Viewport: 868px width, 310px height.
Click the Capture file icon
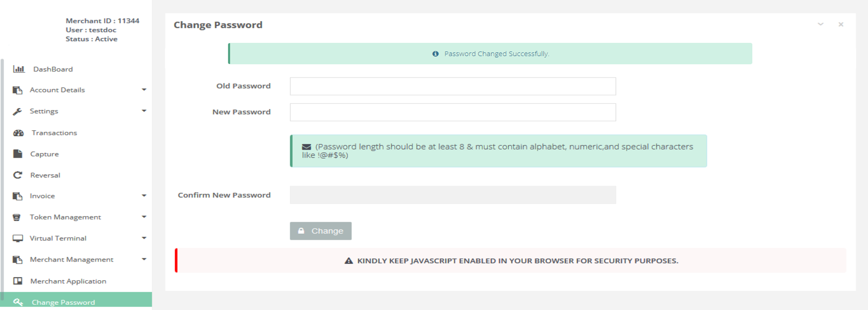[x=18, y=154]
